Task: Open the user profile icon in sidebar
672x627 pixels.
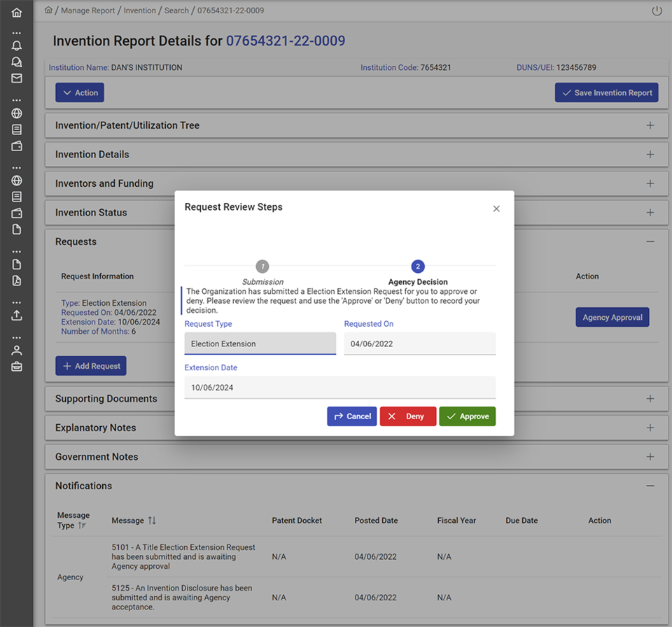Action: pos(17,350)
